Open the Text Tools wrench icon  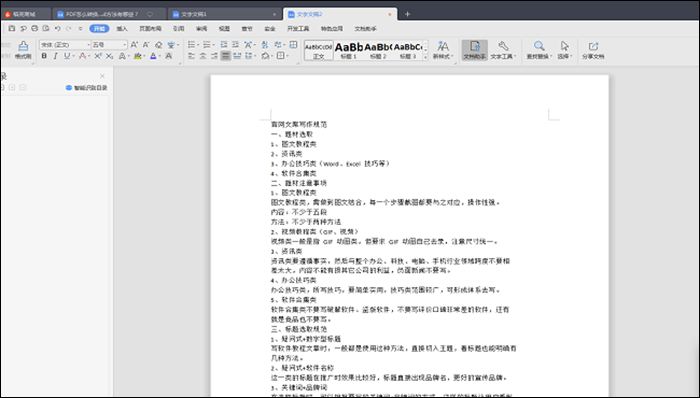pyautogui.click(x=503, y=50)
